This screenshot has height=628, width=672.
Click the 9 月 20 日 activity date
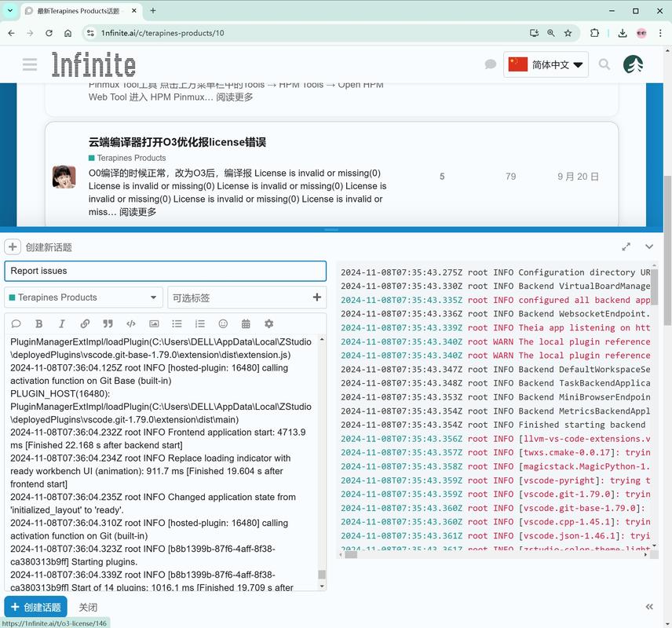578,177
